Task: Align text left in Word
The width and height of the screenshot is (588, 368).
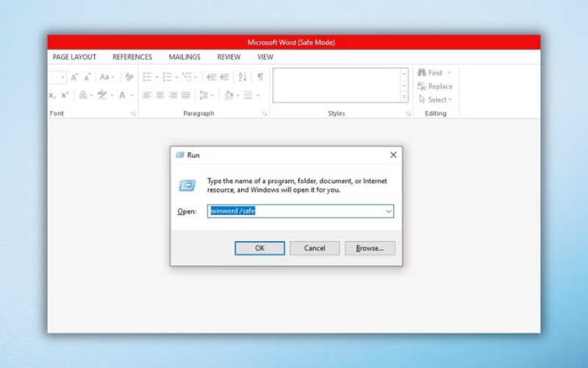Action: 147,95
